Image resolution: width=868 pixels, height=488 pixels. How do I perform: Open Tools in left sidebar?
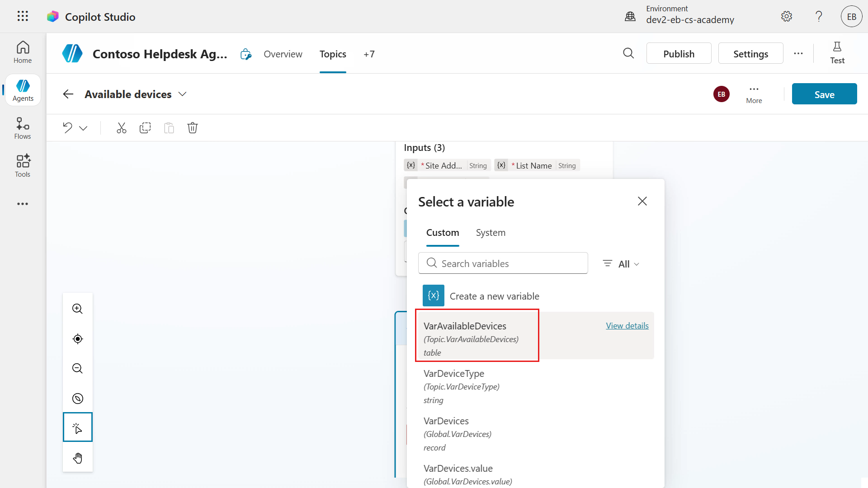pos(23,166)
